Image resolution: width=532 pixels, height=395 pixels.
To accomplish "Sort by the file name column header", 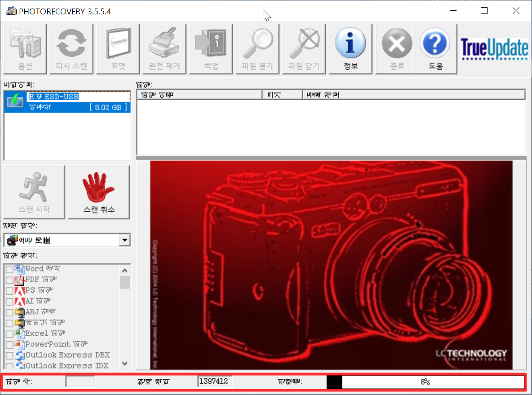I will pos(199,95).
